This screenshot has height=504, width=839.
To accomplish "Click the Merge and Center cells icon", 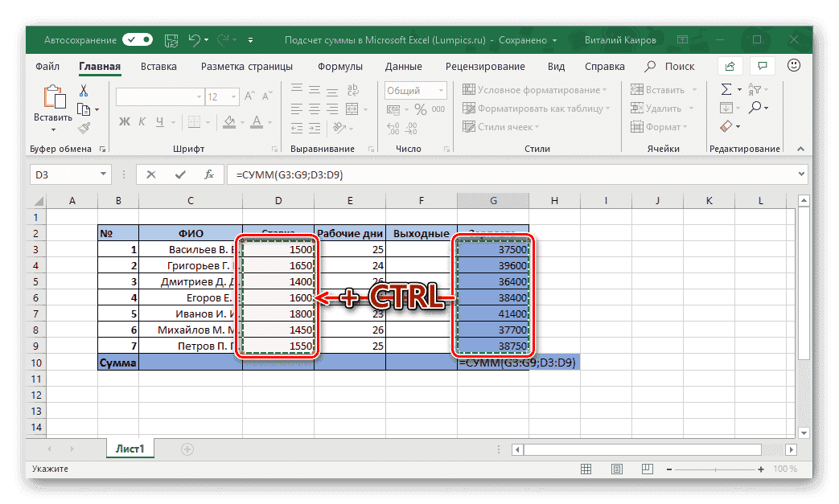I will point(352,110).
